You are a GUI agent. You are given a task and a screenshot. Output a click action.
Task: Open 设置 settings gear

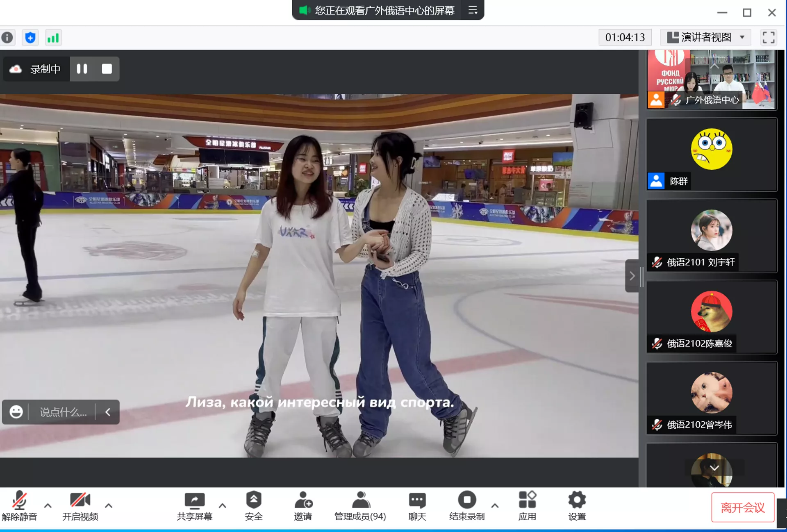(577, 506)
